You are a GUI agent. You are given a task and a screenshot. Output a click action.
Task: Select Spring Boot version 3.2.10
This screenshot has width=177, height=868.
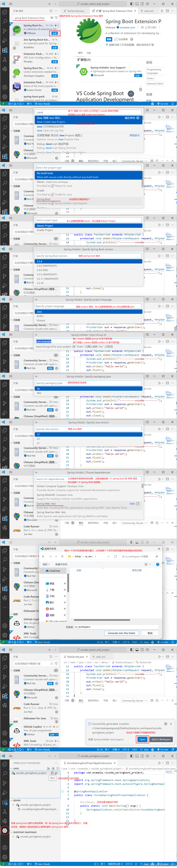point(89,283)
